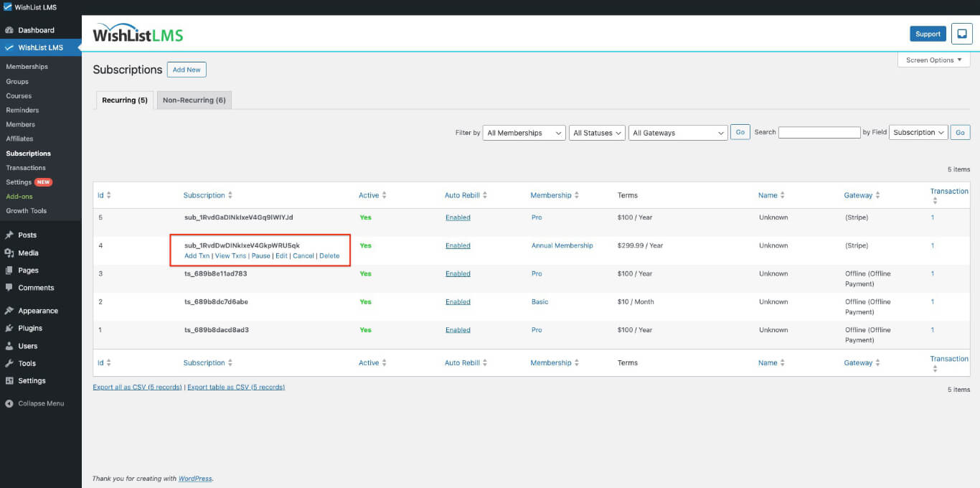The height and width of the screenshot is (488, 980).
Task: Toggle Auto Rebill Enabled on subscription ts_689b8e11ad783
Action: 458,273
